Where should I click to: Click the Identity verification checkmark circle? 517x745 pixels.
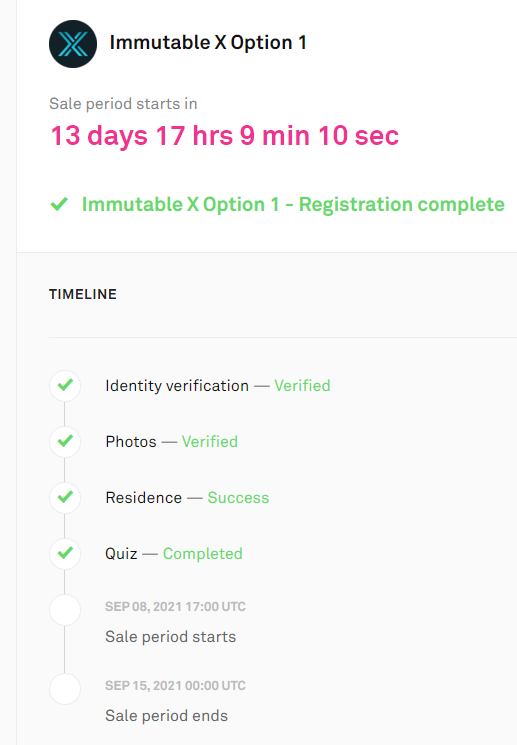[65, 385]
